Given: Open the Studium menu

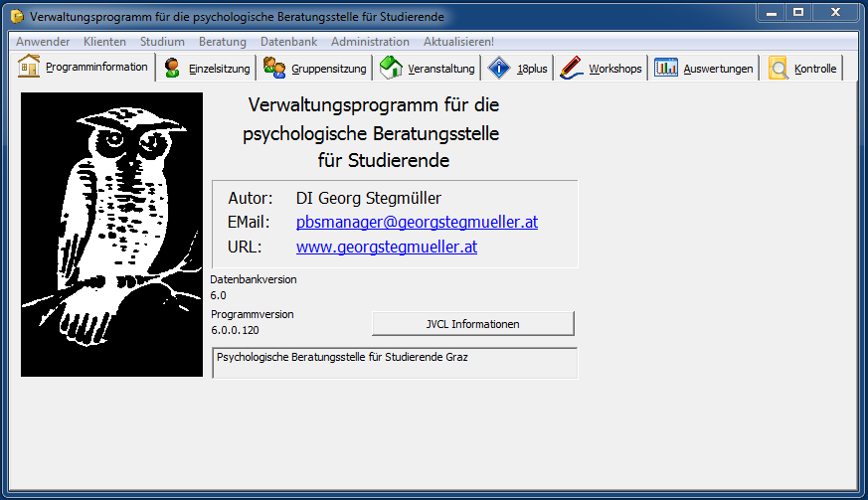Looking at the screenshot, I should 162,42.
